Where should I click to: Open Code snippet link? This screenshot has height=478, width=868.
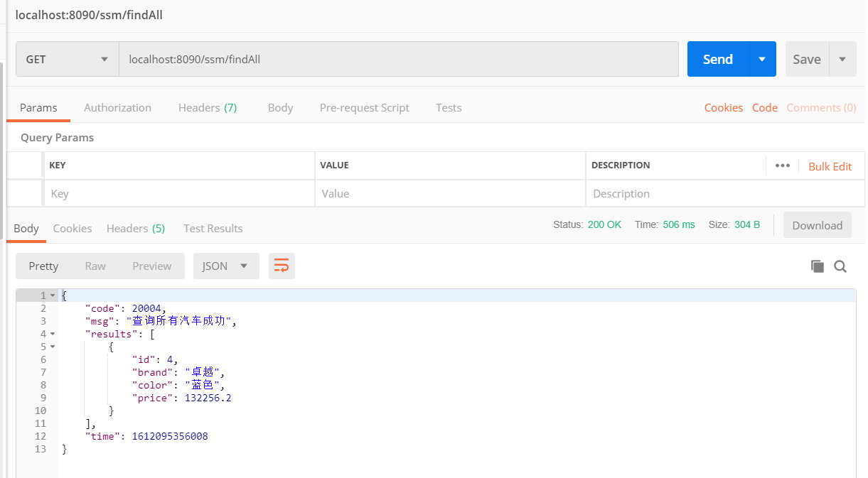[x=765, y=107]
